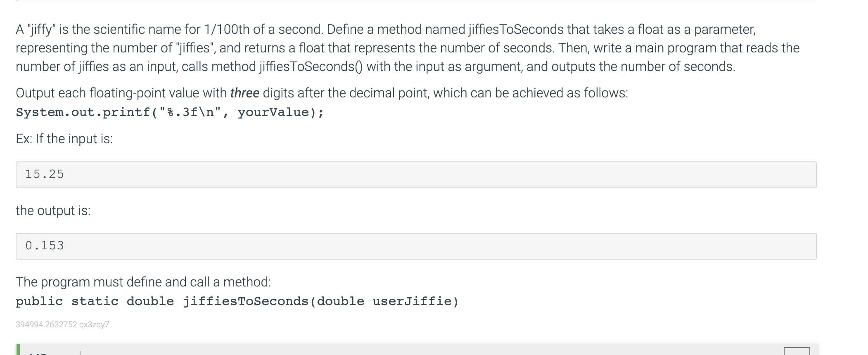
Task: Click the example output box showing 0.153
Action: click(416, 246)
